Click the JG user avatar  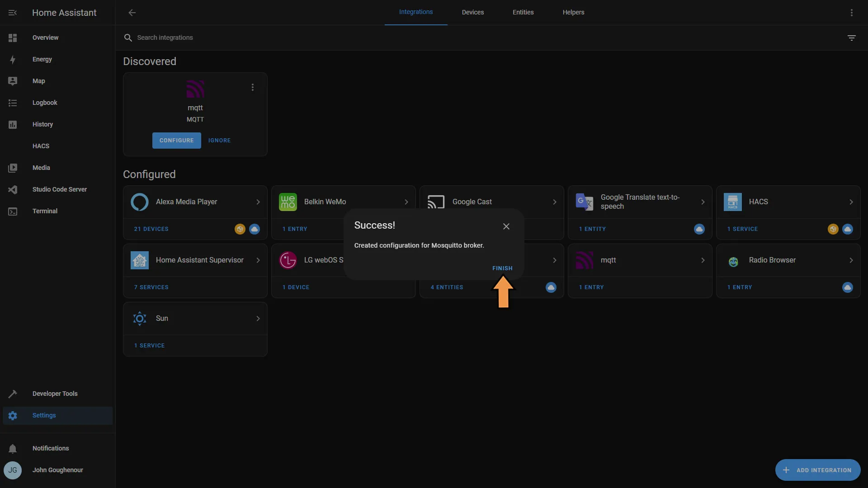[13, 470]
